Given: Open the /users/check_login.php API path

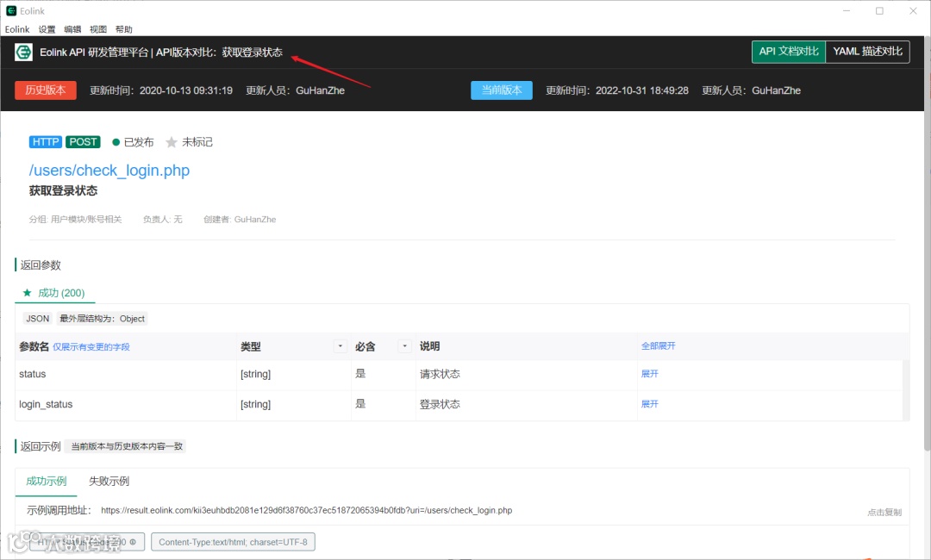Looking at the screenshot, I should [109, 171].
